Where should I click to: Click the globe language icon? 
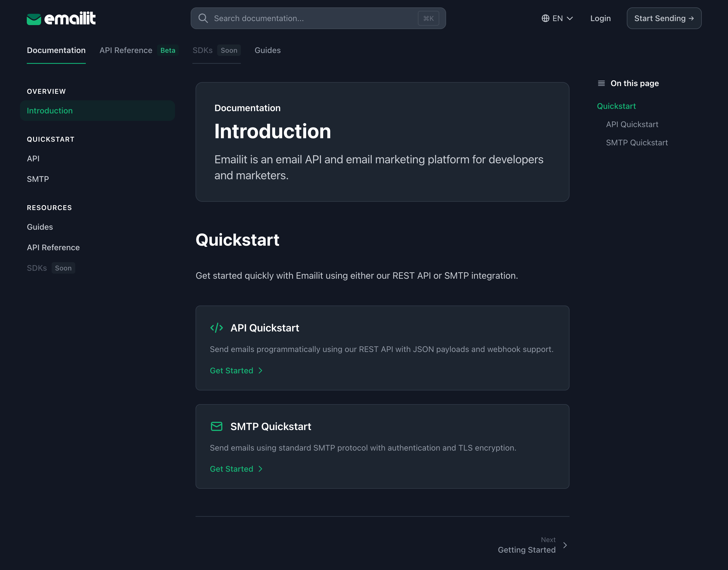coord(545,18)
